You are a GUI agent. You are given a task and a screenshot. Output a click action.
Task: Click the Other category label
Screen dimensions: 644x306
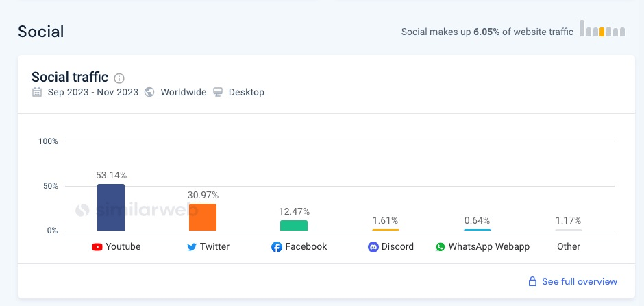(x=569, y=247)
